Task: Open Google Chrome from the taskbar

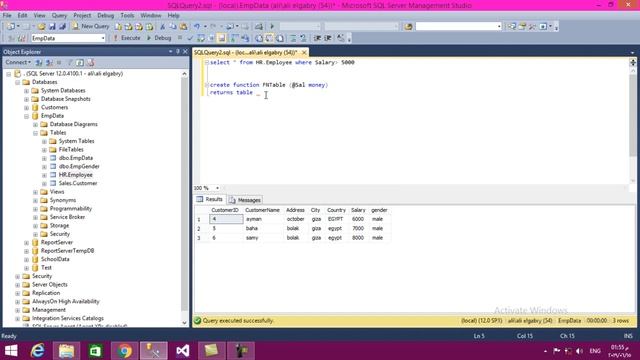Action: (124, 351)
